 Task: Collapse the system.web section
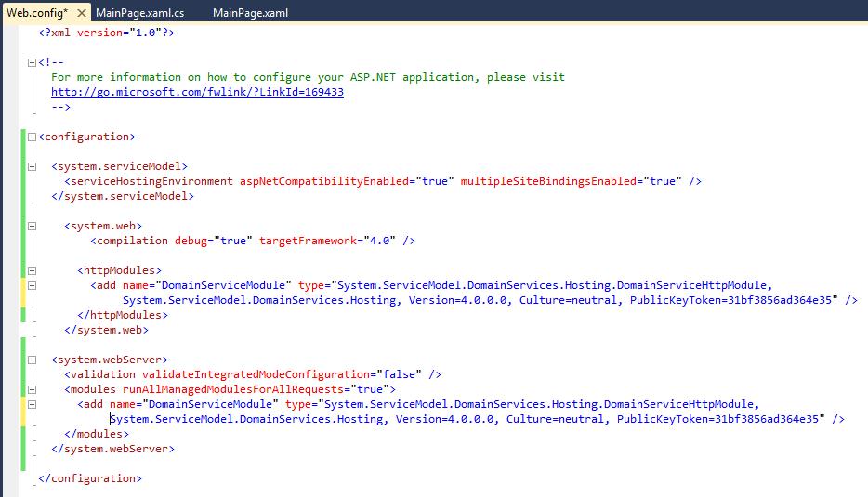33,226
